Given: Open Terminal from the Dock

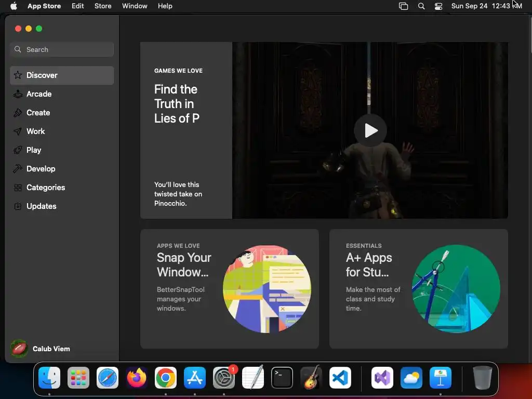Looking at the screenshot, I should (x=282, y=378).
